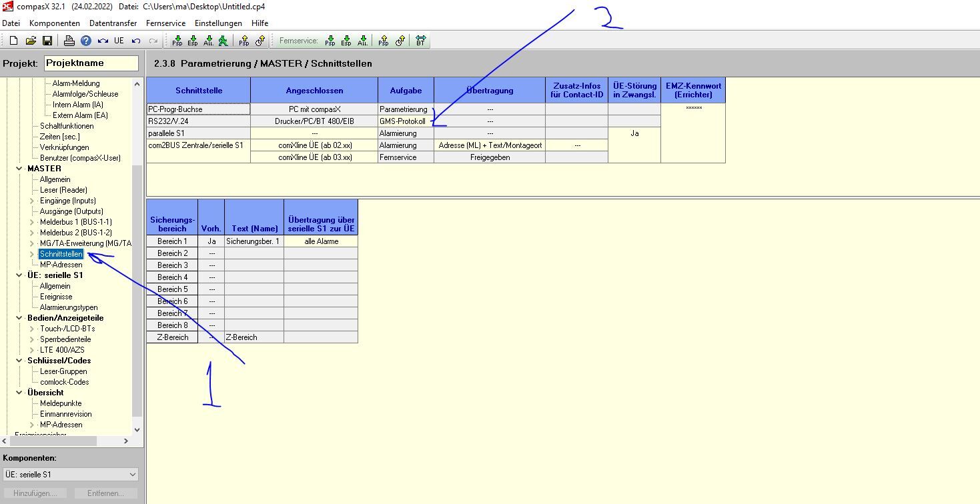Image resolution: width=980 pixels, height=504 pixels.
Task: Create a new project file icon
Action: click(x=13, y=41)
